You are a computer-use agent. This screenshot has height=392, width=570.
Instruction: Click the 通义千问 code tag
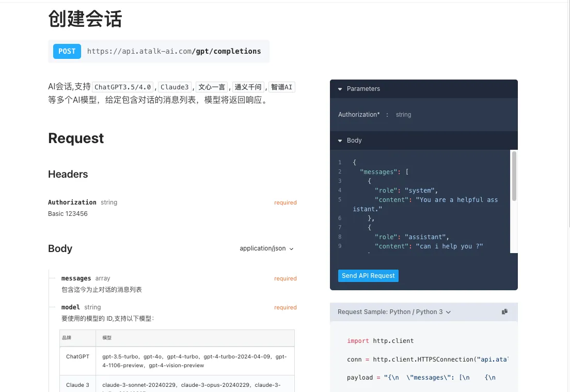point(248,87)
